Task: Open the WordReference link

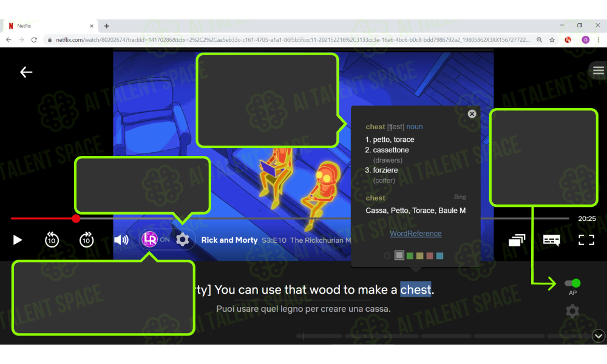Action: click(415, 233)
